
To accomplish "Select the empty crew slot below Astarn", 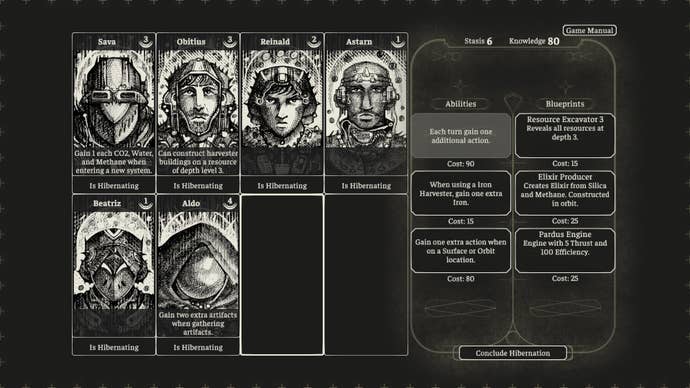I will pyautogui.click(x=366, y=275).
